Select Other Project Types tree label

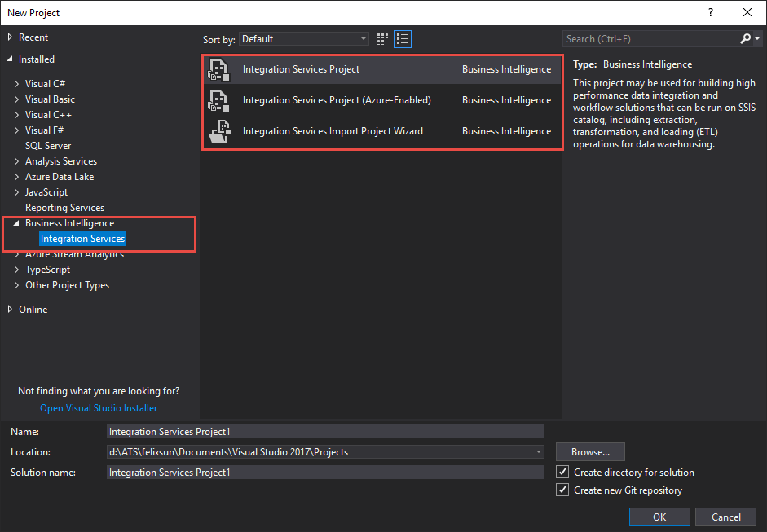(x=67, y=285)
